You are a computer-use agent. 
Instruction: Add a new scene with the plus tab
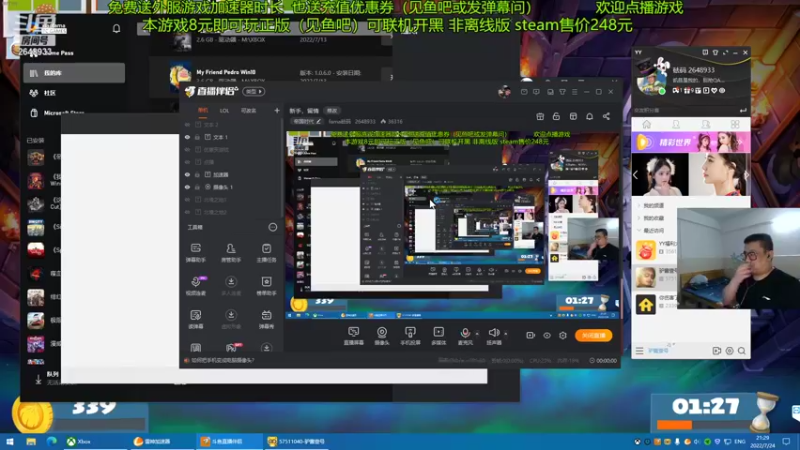[x=277, y=110]
